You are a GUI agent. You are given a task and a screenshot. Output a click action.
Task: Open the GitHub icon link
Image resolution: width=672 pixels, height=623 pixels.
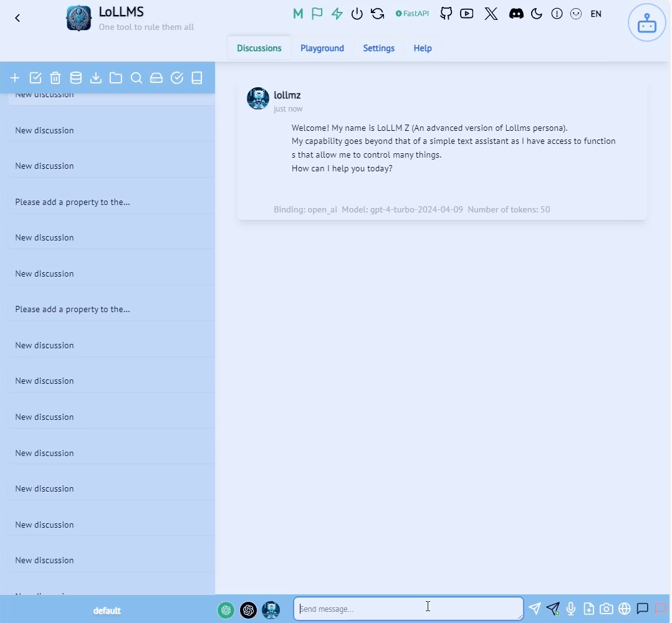pos(446,14)
